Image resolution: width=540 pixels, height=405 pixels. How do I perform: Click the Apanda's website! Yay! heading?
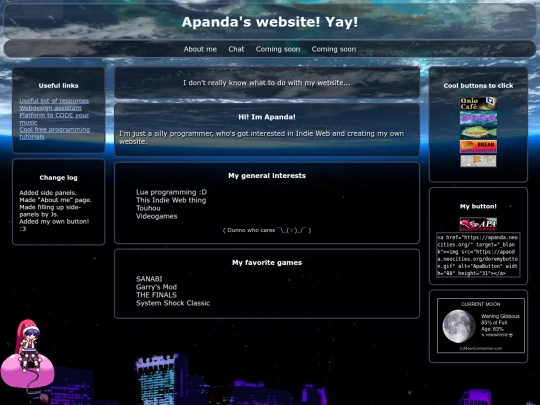(x=270, y=22)
